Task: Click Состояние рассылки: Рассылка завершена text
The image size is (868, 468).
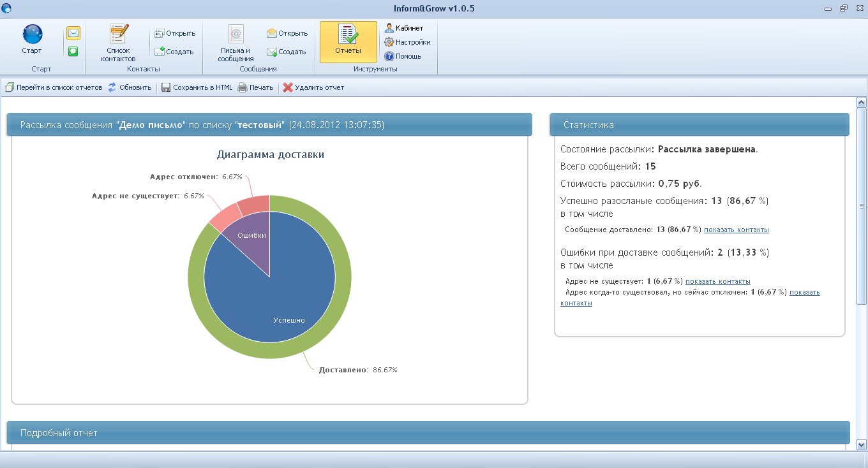Action: 659,149
